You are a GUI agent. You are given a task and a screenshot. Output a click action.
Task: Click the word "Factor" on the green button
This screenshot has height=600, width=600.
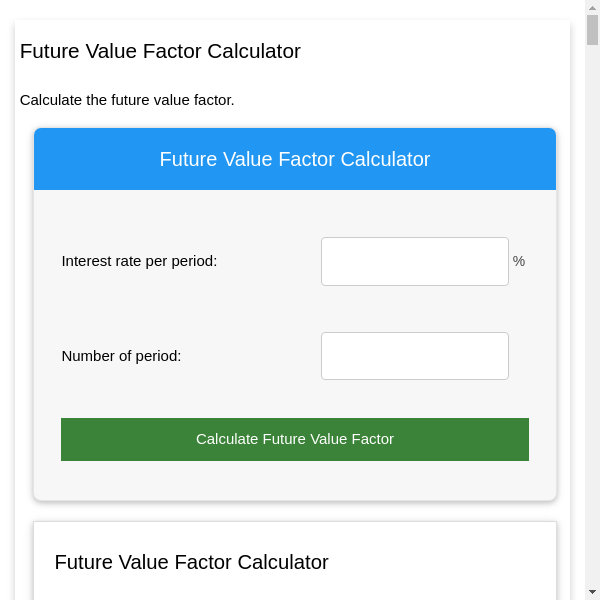pyautogui.click(x=370, y=439)
